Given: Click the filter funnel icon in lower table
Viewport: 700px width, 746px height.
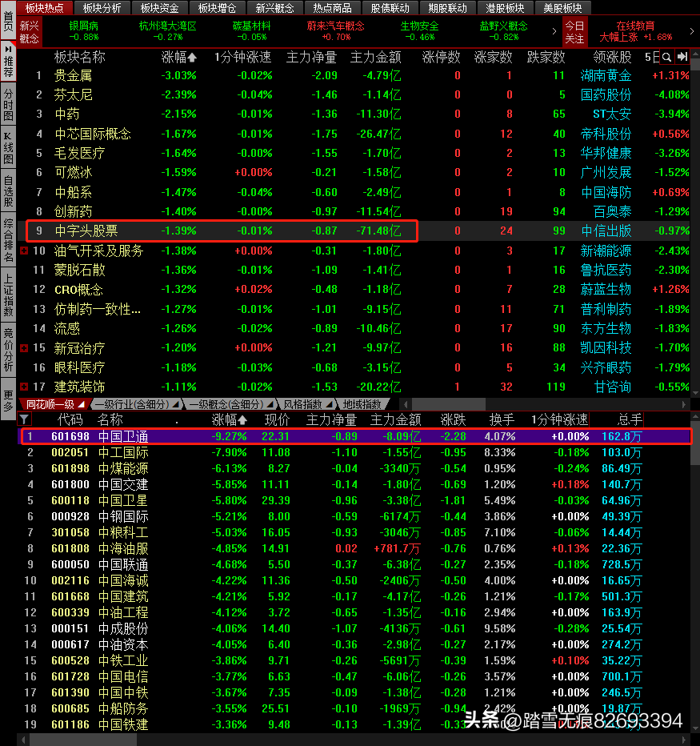Looking at the screenshot, I should (24, 419).
